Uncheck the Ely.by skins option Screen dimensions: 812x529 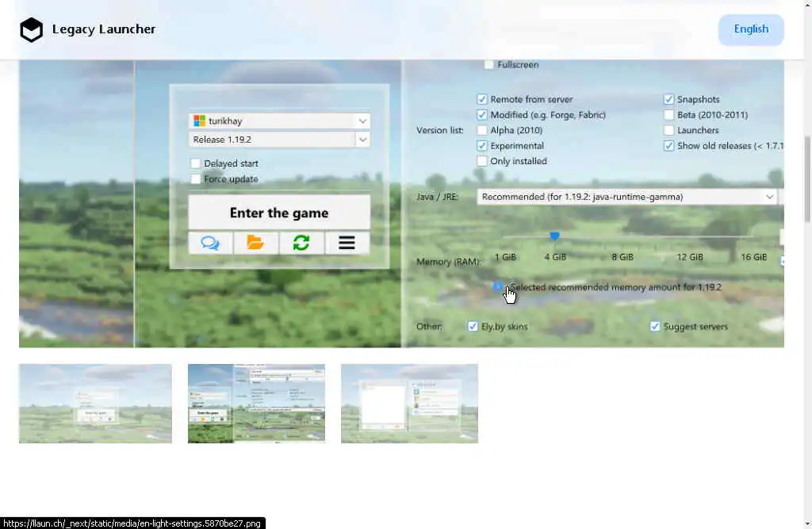click(473, 327)
